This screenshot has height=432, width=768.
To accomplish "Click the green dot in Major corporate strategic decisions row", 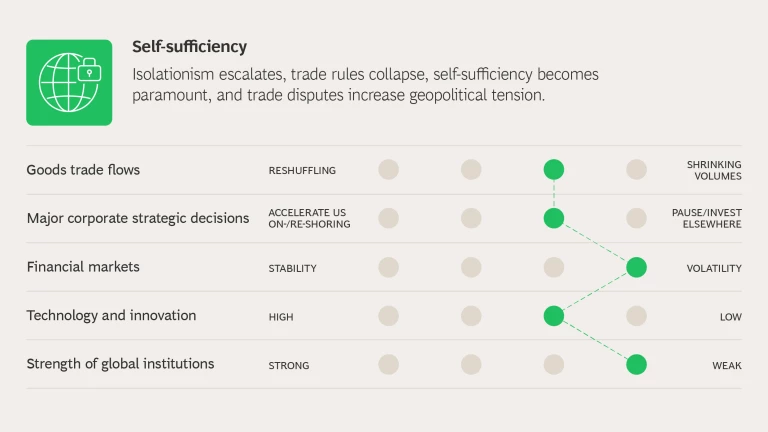I will pyautogui.click(x=553, y=218).
